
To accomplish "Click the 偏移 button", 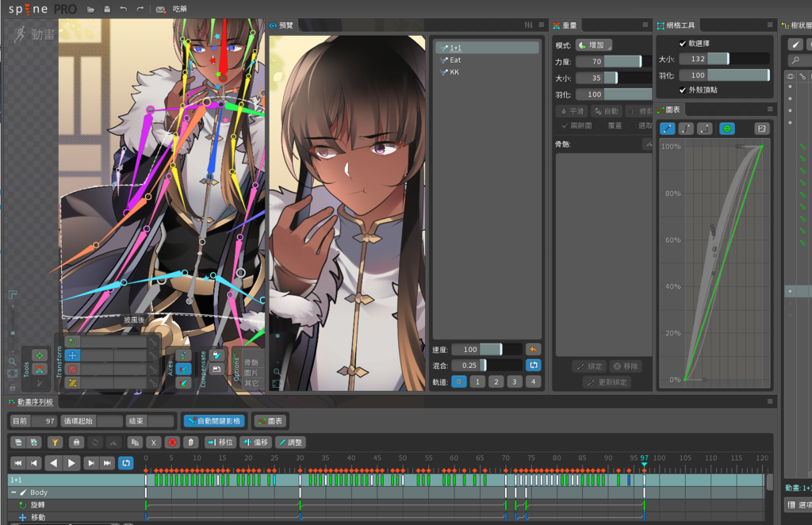I will point(256,443).
